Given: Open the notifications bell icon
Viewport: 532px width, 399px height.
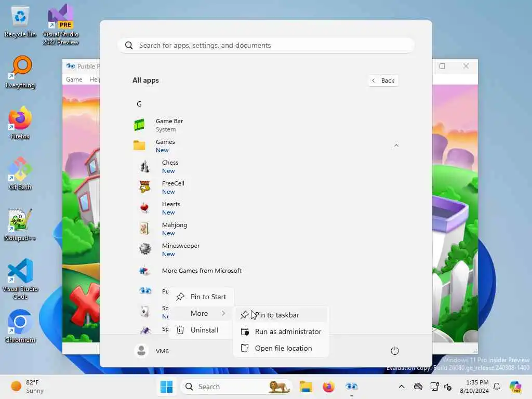Looking at the screenshot, I should (x=497, y=387).
